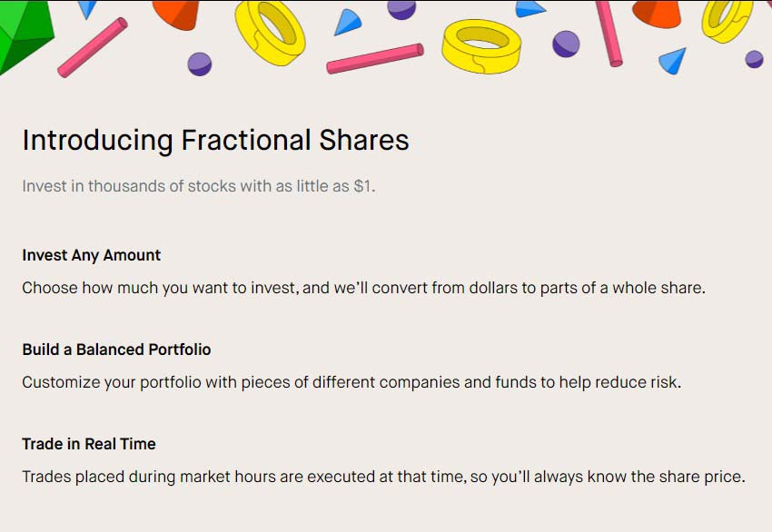
Task: Click the 'Invest in thousands of stocks' subtitle
Action: [198, 186]
